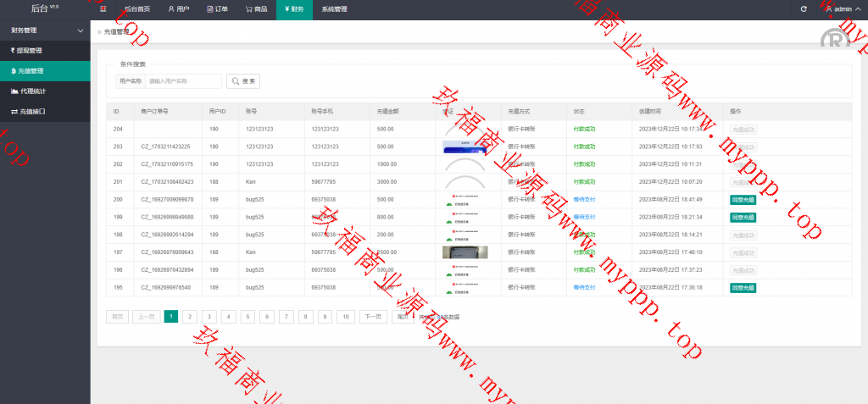Open 充值接口 in the sidebar
This screenshot has height=404, width=868.
pos(31,111)
